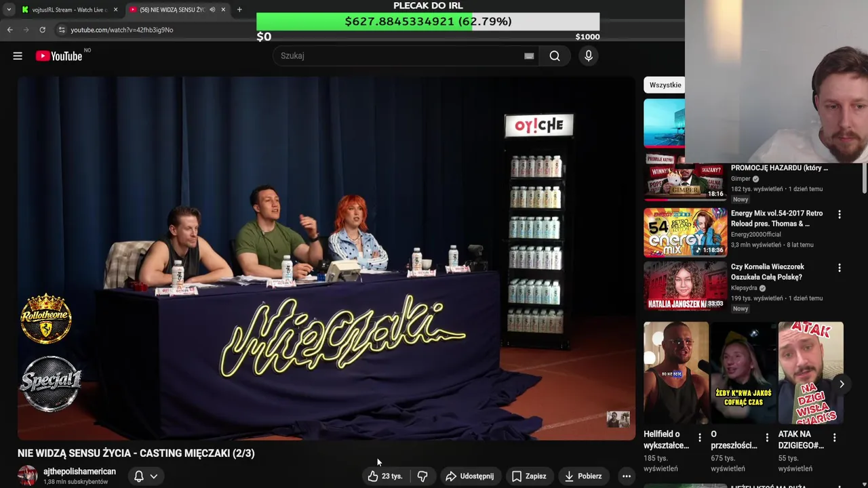Open more actions three-dot menu under video
This screenshot has height=488, width=868.
[x=627, y=476]
